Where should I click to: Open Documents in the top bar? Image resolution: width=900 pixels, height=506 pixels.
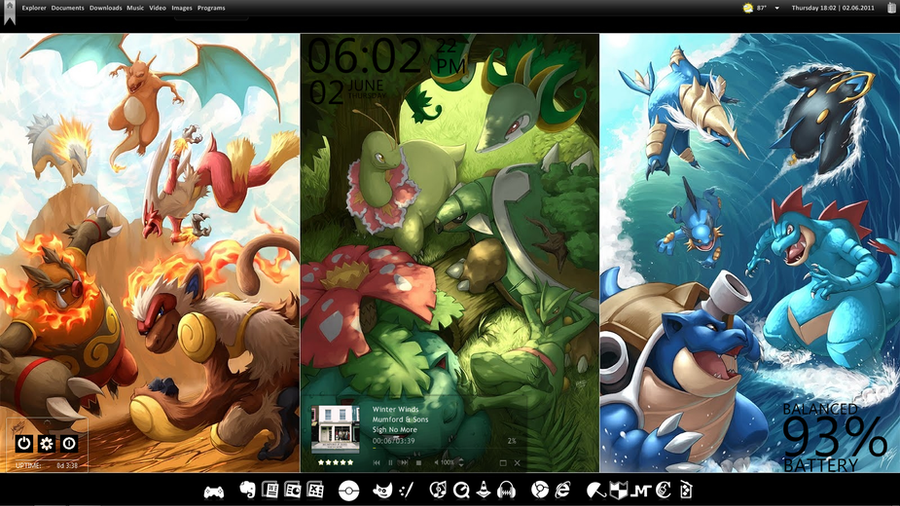[x=68, y=8]
